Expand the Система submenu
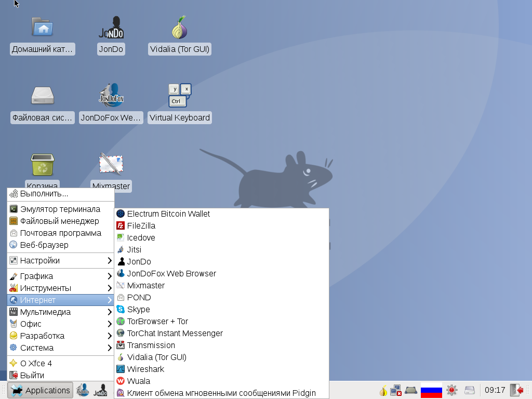532x399 pixels. 61,348
